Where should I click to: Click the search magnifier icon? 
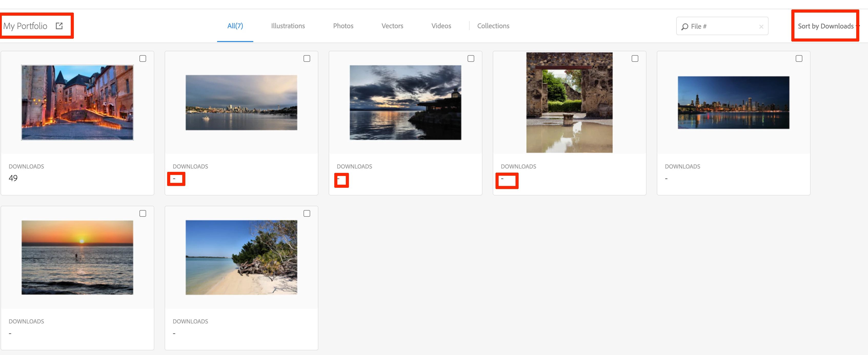point(684,27)
